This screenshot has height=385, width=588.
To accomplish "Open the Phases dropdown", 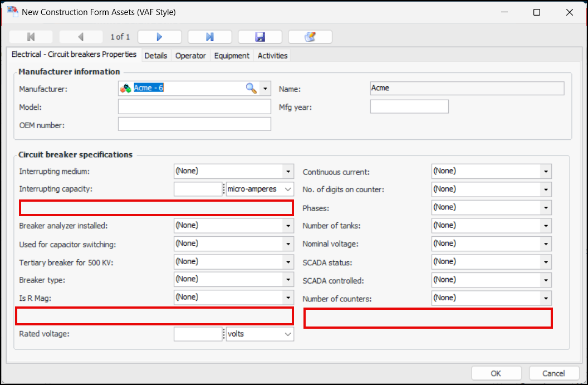I will [x=546, y=208].
